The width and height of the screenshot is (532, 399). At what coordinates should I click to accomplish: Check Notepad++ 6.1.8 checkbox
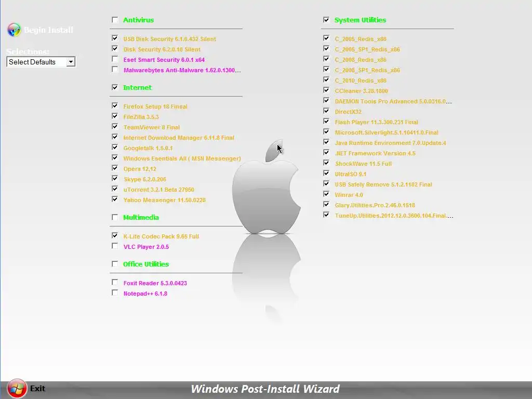[x=115, y=293]
